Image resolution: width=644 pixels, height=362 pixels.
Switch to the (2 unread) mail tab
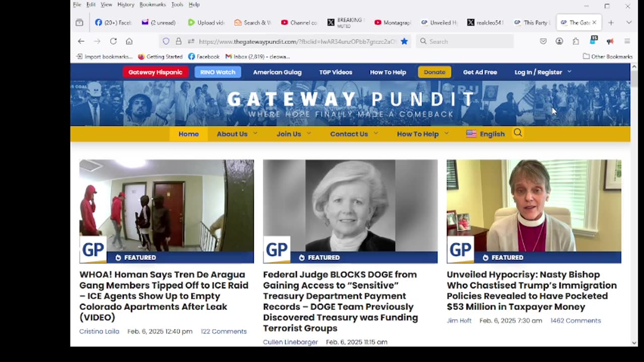coord(159,23)
